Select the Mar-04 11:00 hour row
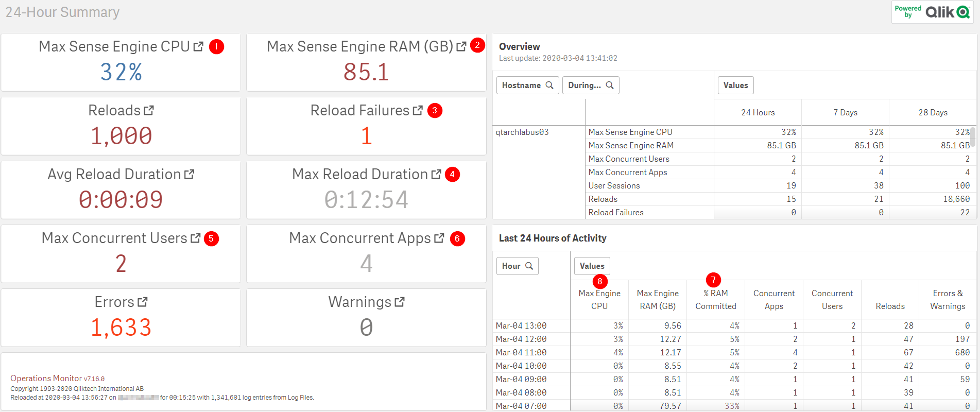The height and width of the screenshot is (412, 980). click(521, 353)
